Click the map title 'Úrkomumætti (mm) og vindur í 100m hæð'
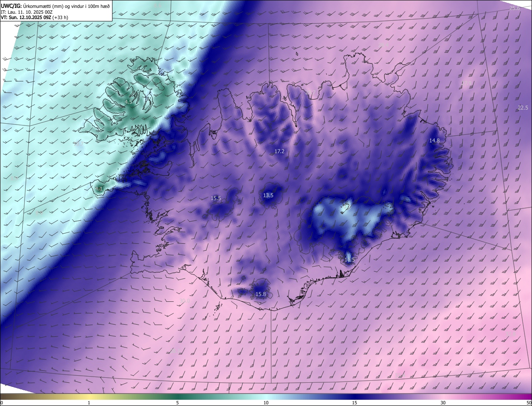The height and width of the screenshot is (406, 532). (66, 6)
